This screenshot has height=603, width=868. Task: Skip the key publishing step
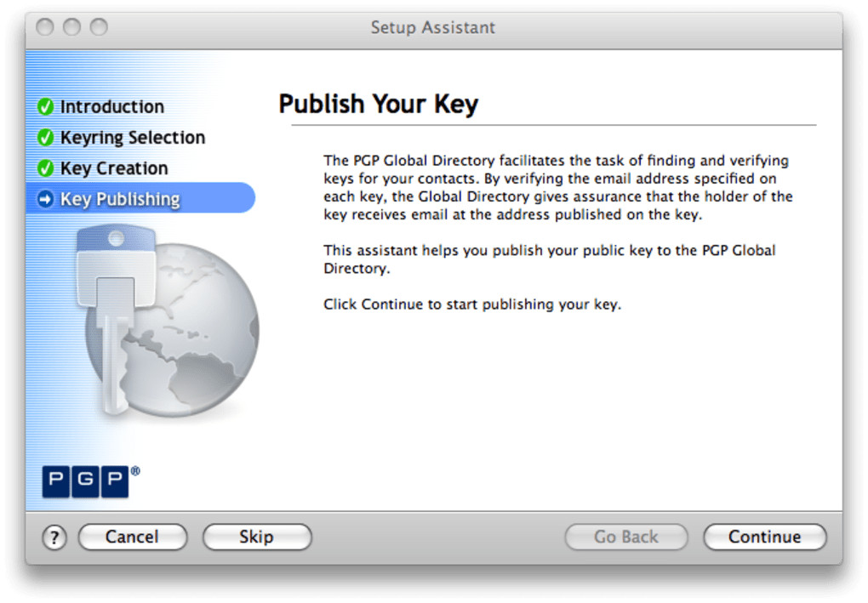coord(256,538)
